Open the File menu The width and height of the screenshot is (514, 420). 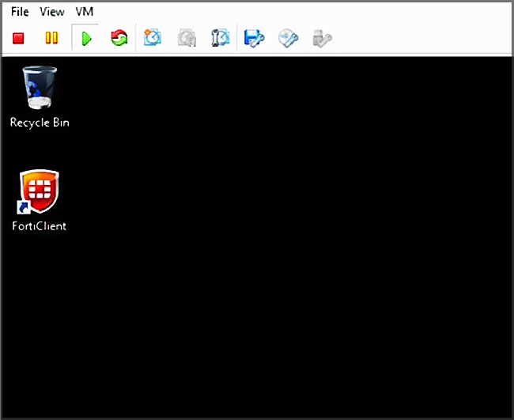click(x=20, y=12)
